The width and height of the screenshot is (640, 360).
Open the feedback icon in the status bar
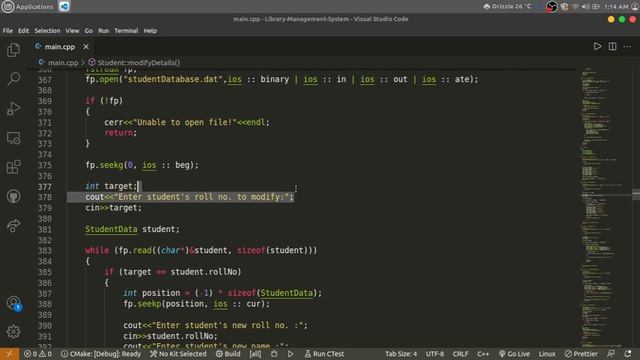611,354
